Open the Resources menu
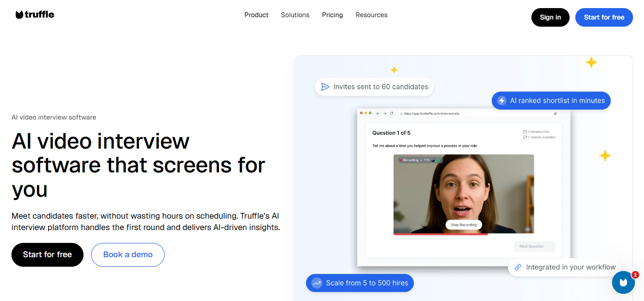This screenshot has height=301, width=644. 371,15
